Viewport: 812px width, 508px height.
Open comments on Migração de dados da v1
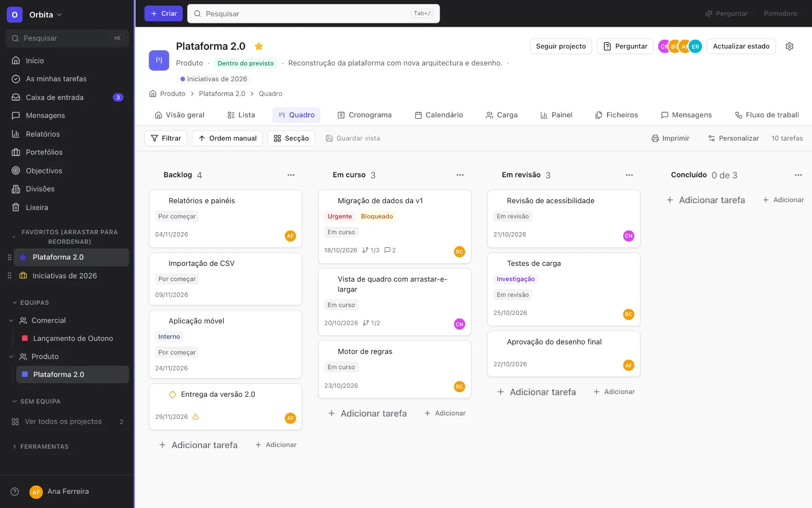tap(390, 250)
